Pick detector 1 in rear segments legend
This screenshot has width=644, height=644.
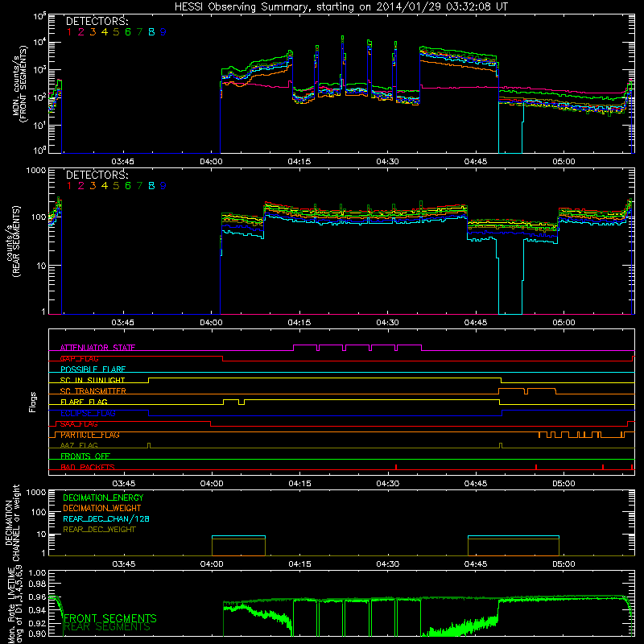coord(69,186)
